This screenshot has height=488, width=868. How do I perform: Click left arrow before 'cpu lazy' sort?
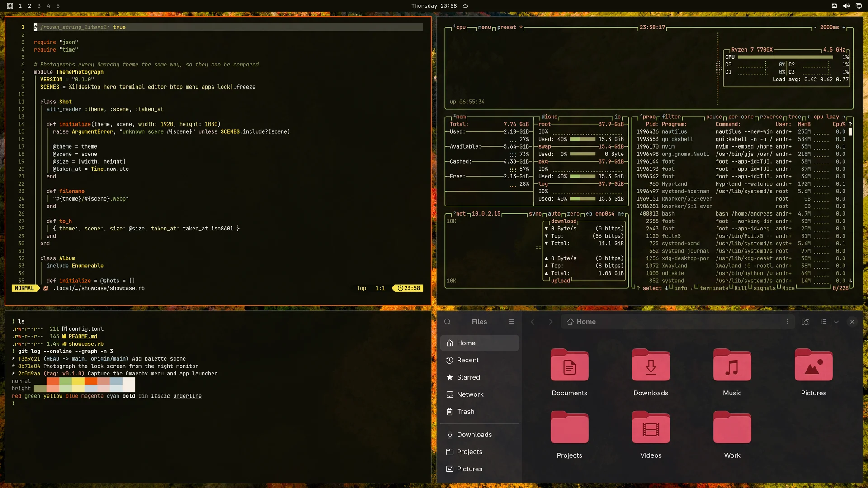809,117
